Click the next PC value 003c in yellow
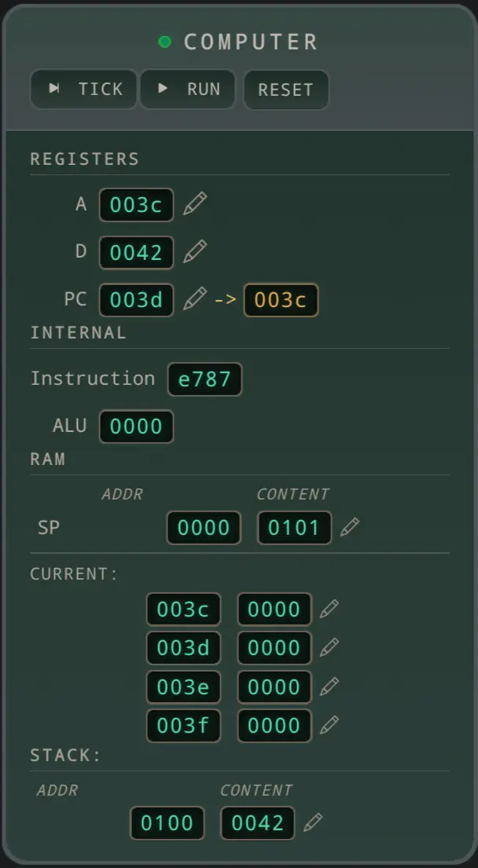Viewport: 478px width, 868px height. click(x=281, y=300)
